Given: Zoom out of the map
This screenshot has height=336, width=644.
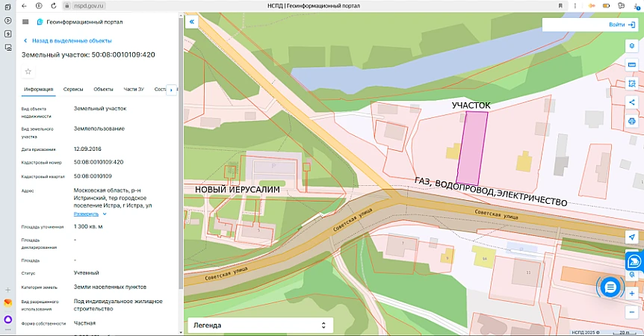Looking at the screenshot, I should [x=631, y=311].
